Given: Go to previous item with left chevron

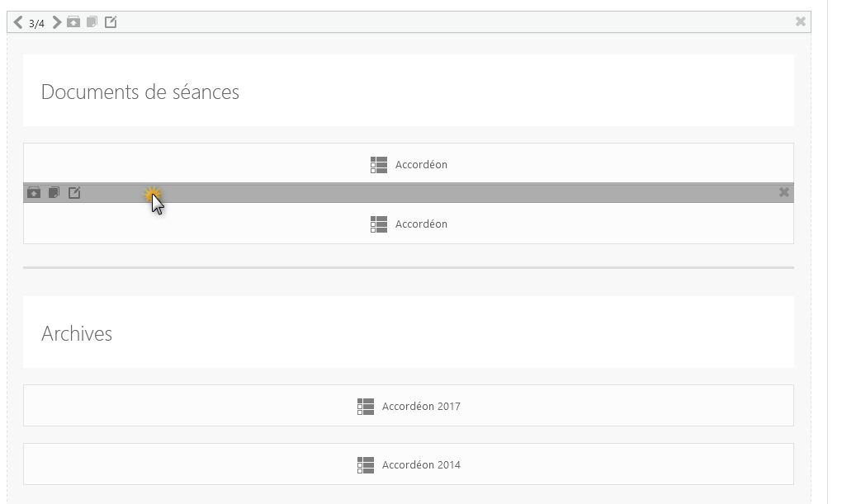Looking at the screenshot, I should (x=18, y=22).
